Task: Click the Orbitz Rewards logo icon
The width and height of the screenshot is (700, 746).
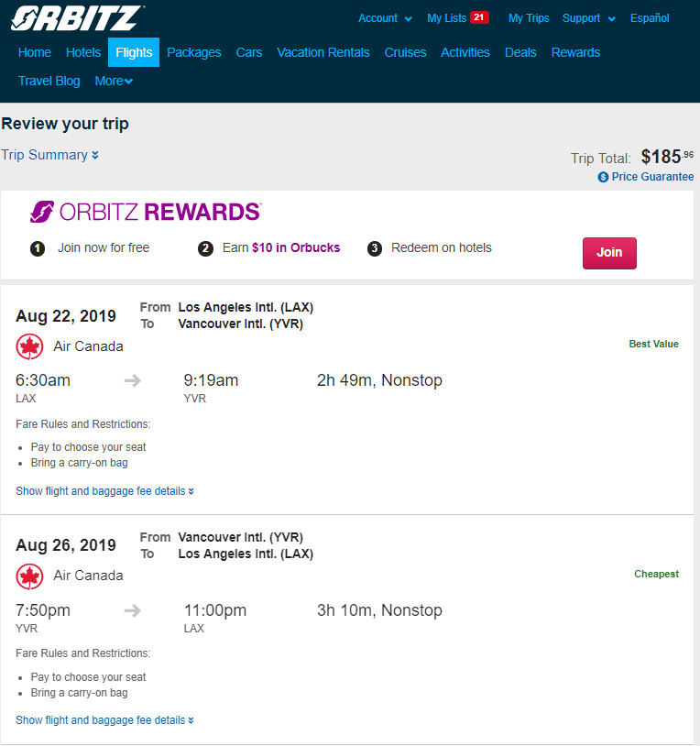Action: tap(42, 212)
